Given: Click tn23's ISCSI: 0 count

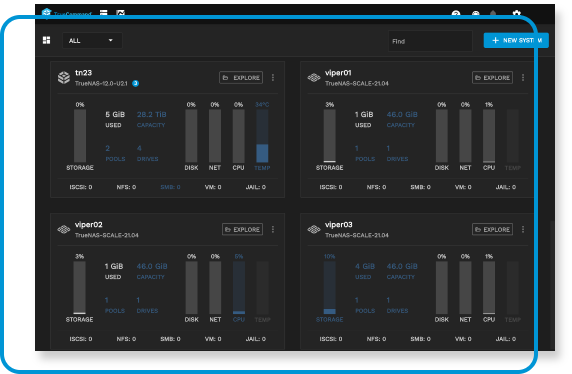Looking at the screenshot, I should pyautogui.click(x=81, y=187).
